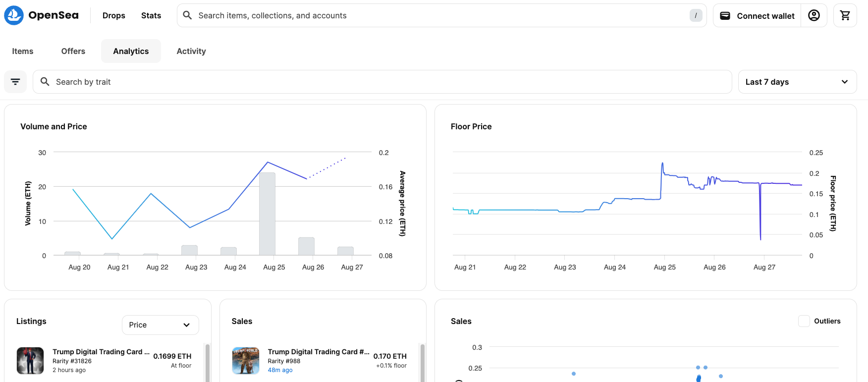868x382 pixels.
Task: Click the magnifier icon in top search bar
Action: click(187, 15)
